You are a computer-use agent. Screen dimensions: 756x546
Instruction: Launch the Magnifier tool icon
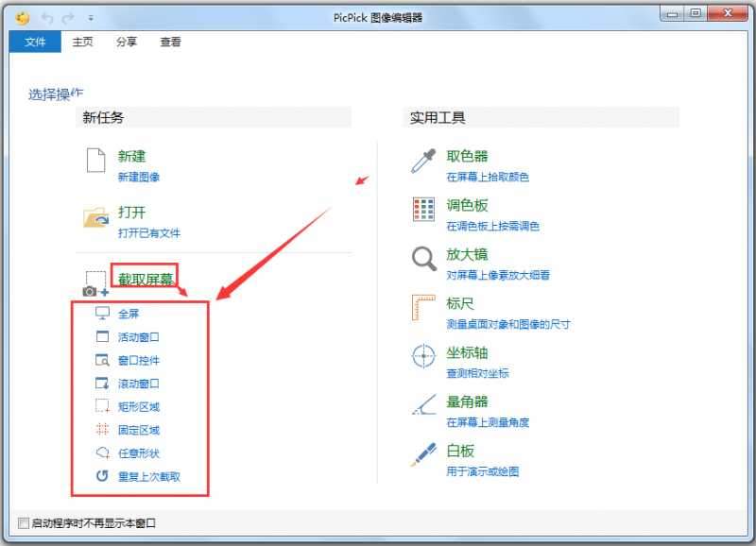(422, 259)
